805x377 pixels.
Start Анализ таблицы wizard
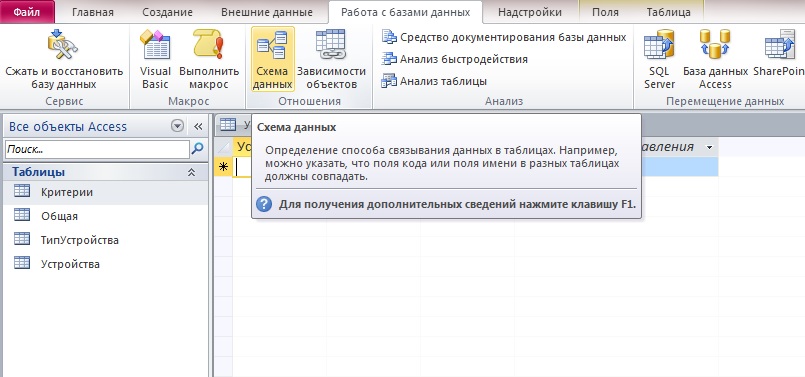(434, 81)
